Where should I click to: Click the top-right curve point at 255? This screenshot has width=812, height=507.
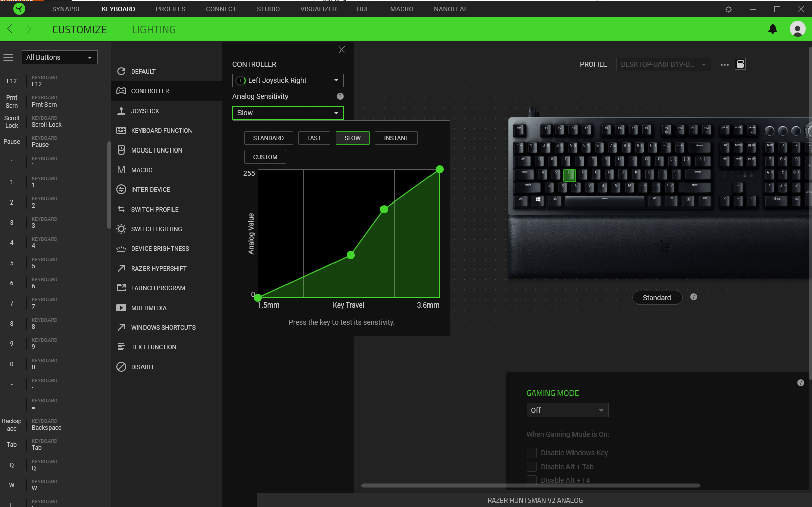point(440,169)
